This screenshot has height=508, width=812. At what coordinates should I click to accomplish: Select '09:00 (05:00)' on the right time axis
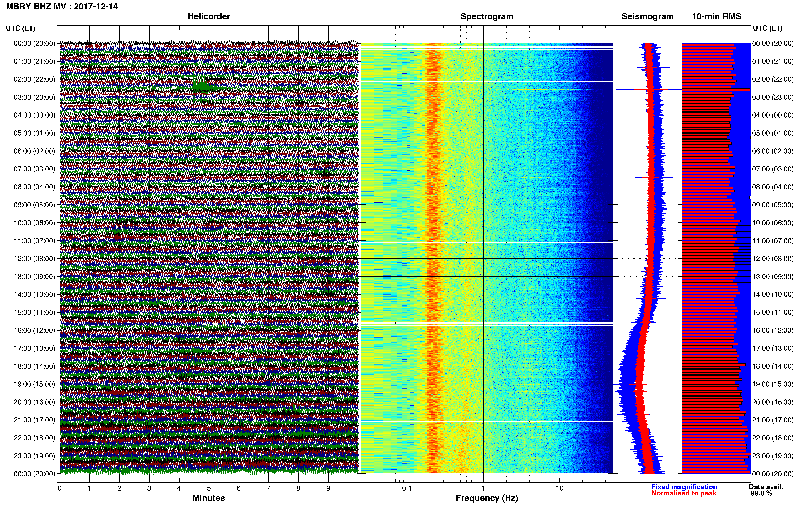pos(773,205)
